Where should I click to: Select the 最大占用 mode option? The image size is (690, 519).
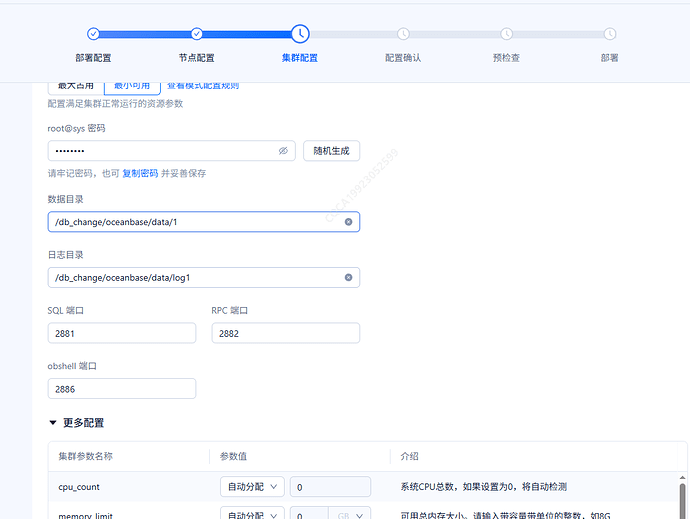click(x=76, y=87)
